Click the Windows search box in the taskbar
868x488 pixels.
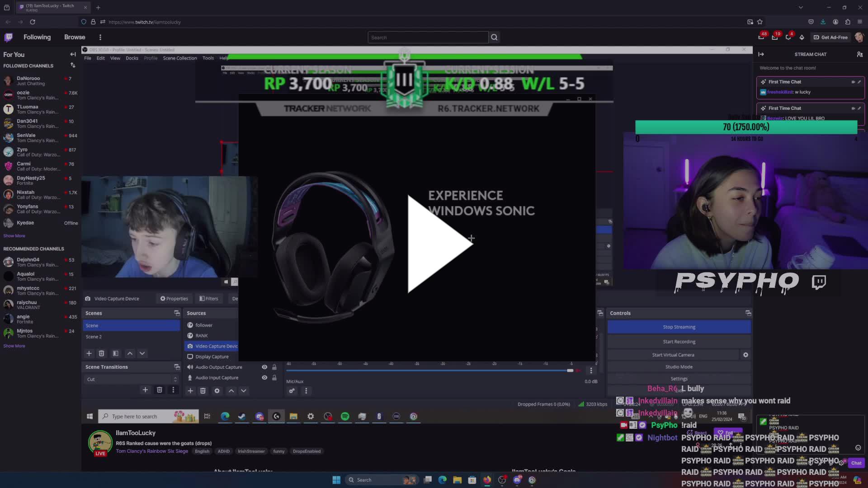382,479
